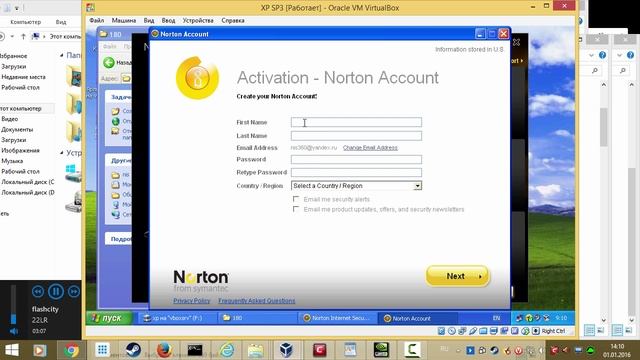The height and width of the screenshot is (360, 640).
Task: Select Недавние места in Explorer sidebar
Action: (x=23, y=77)
